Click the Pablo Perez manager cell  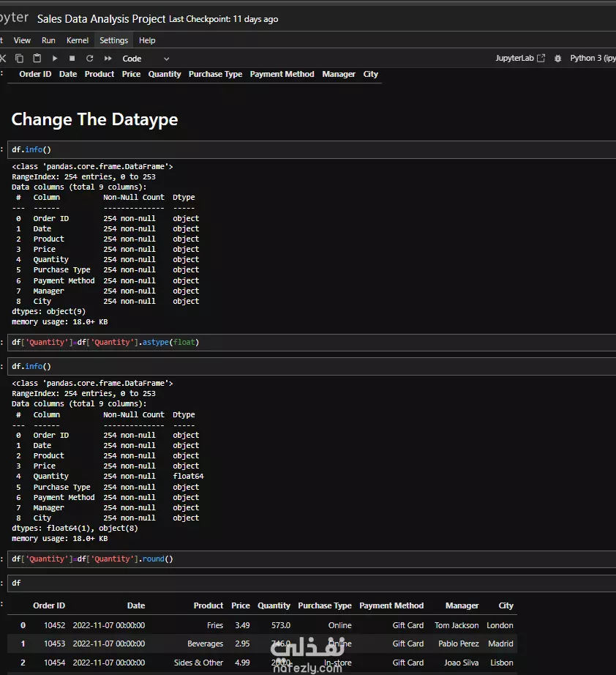click(459, 644)
